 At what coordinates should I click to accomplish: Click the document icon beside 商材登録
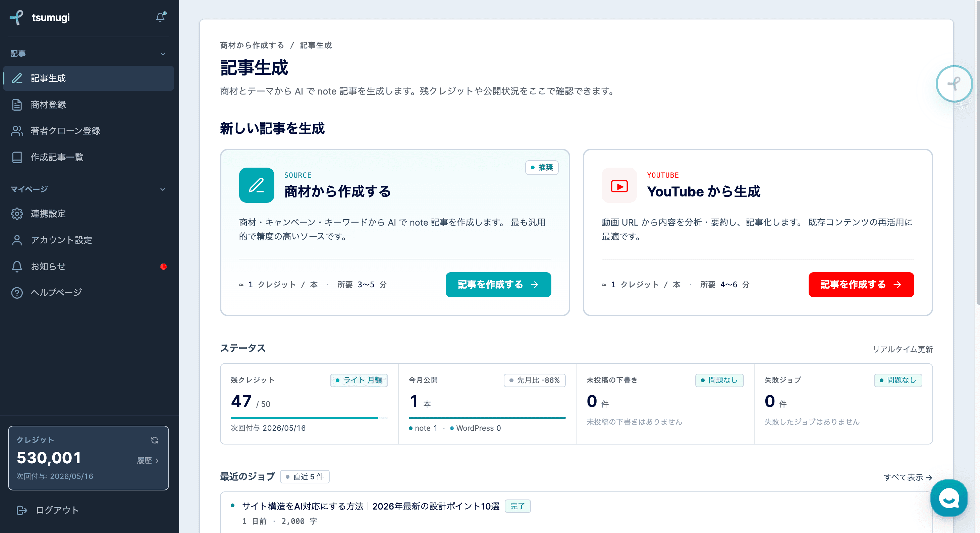17,105
